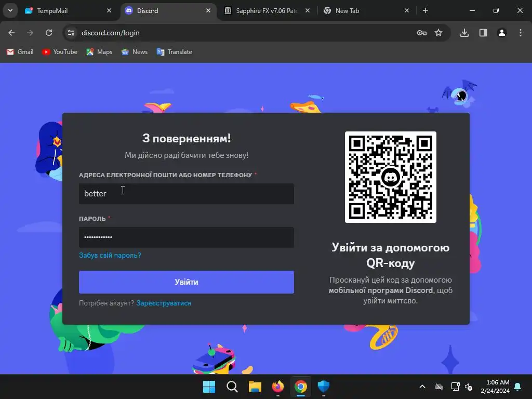This screenshot has height=399, width=532.
Task: Select the Discord tab
Action: coord(168,11)
